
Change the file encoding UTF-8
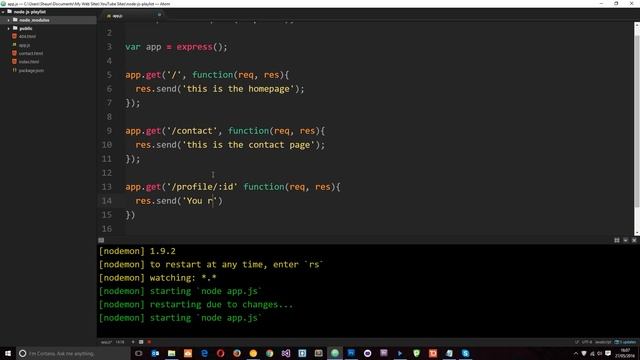(587, 342)
